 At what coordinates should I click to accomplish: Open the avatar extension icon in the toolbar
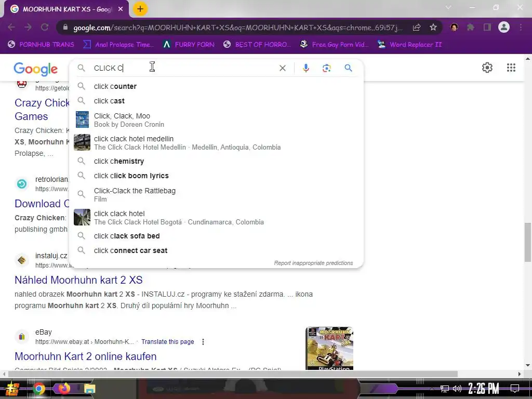click(454, 27)
